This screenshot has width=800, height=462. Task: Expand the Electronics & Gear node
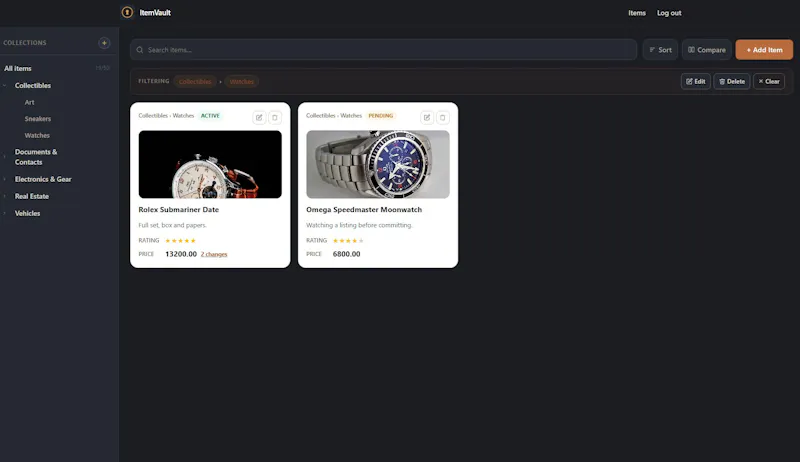[x=5, y=179]
